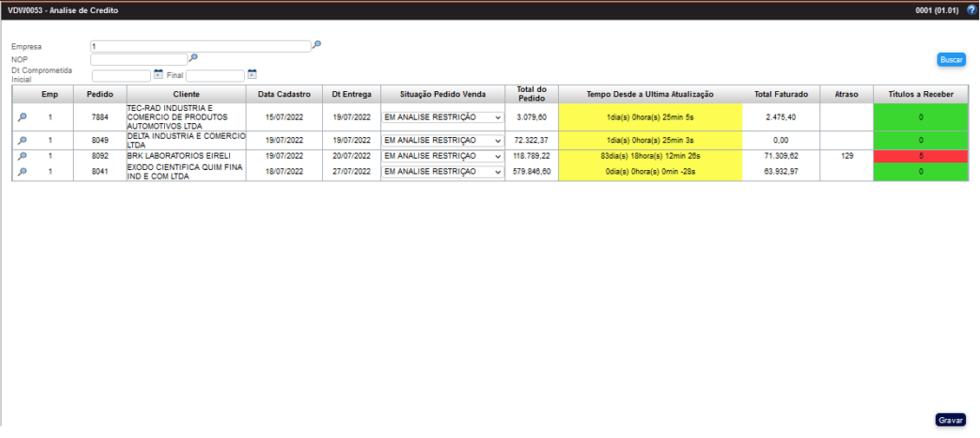View details of order 8092 magnifier
The width and height of the screenshot is (980, 438).
(23, 156)
